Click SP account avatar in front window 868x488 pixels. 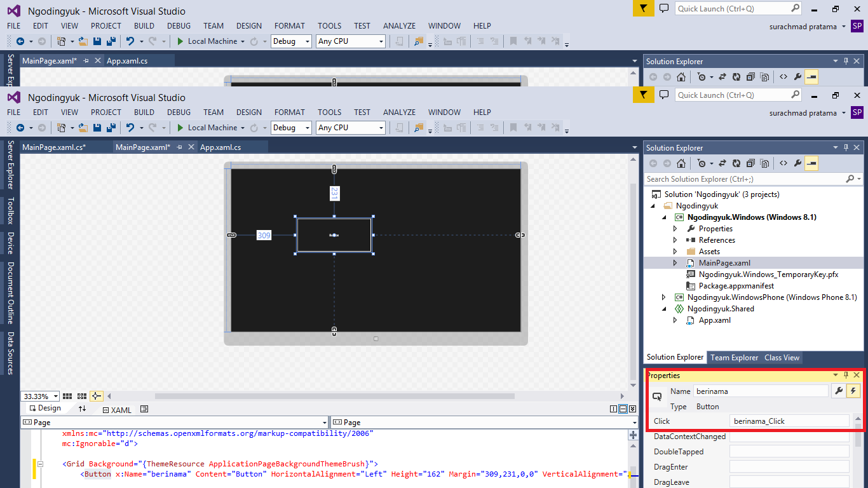pos(857,112)
